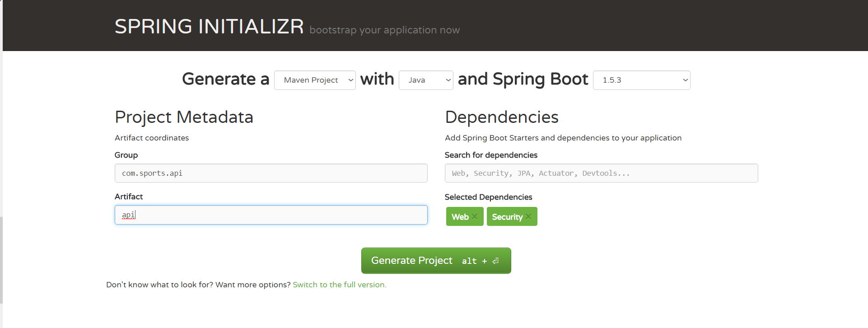Click the Add Spring Boot Starters description
Image resolution: width=868 pixels, height=328 pixels.
pyautogui.click(x=563, y=138)
